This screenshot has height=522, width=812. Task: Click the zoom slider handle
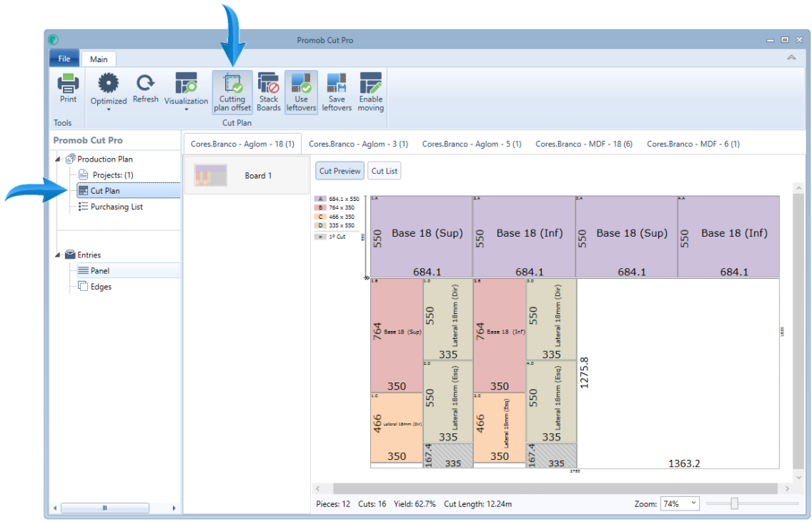(734, 503)
